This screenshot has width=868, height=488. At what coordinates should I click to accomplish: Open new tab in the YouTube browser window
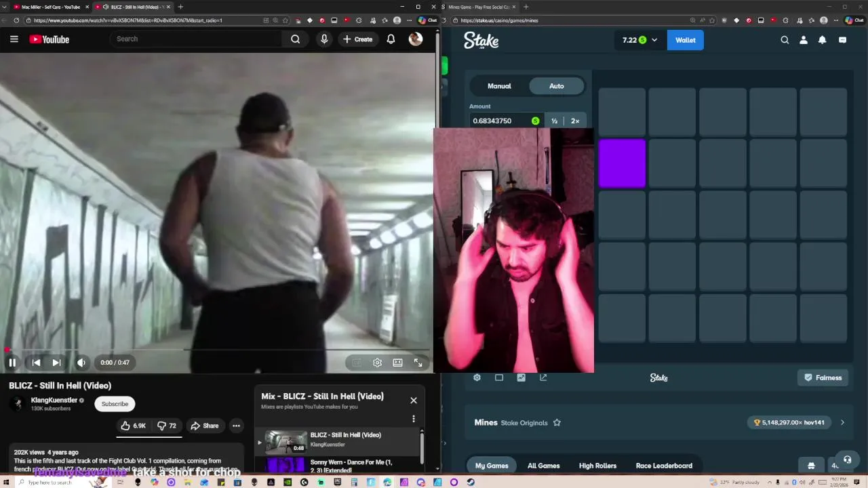click(180, 7)
